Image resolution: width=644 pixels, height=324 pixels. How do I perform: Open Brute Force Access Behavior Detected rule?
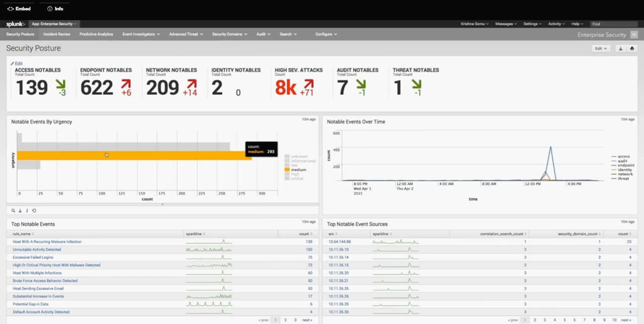pos(45,281)
